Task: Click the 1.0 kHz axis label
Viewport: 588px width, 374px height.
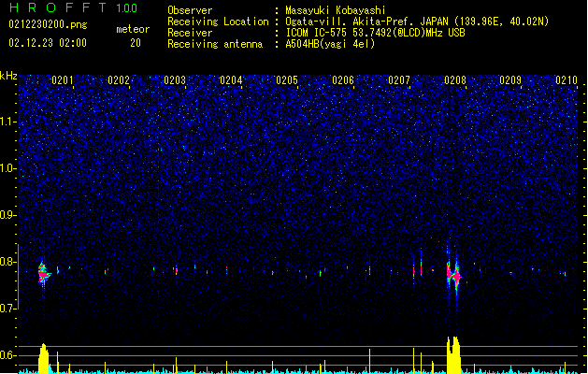Action: click(8, 168)
